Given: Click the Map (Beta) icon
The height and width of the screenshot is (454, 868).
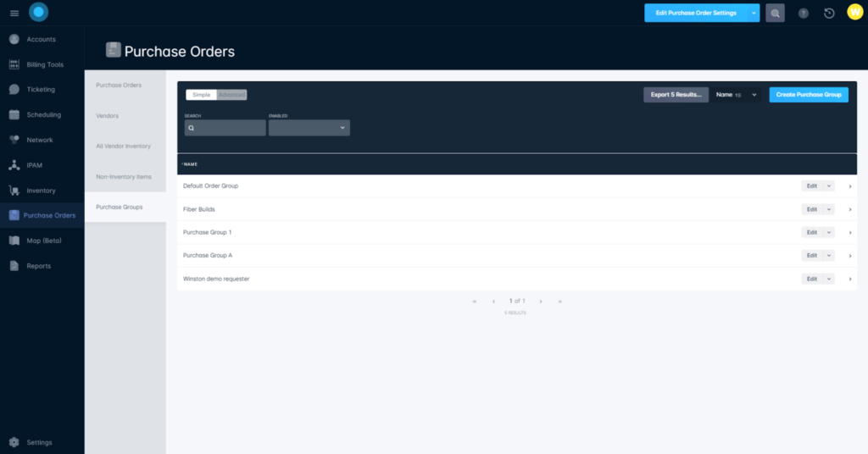Looking at the screenshot, I should (14, 241).
